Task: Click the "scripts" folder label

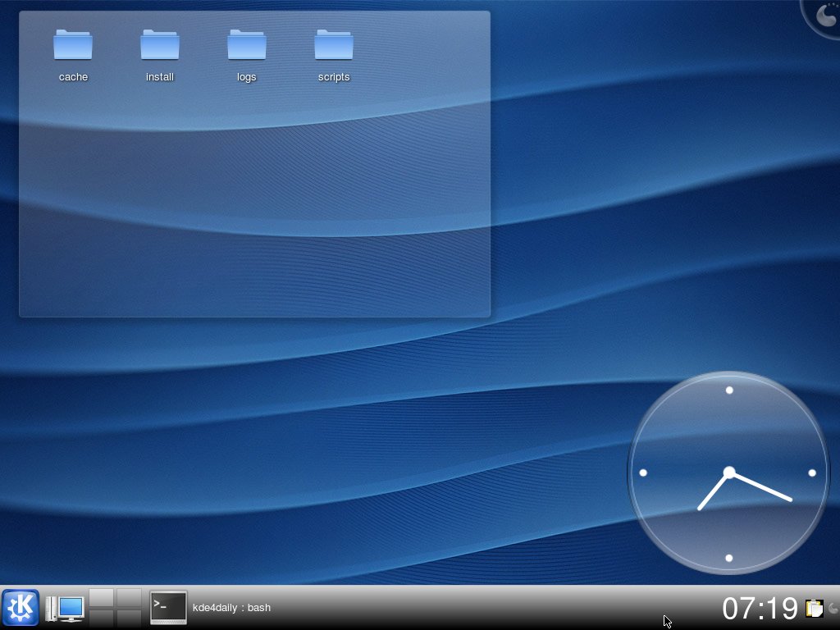Action: pyautogui.click(x=334, y=77)
